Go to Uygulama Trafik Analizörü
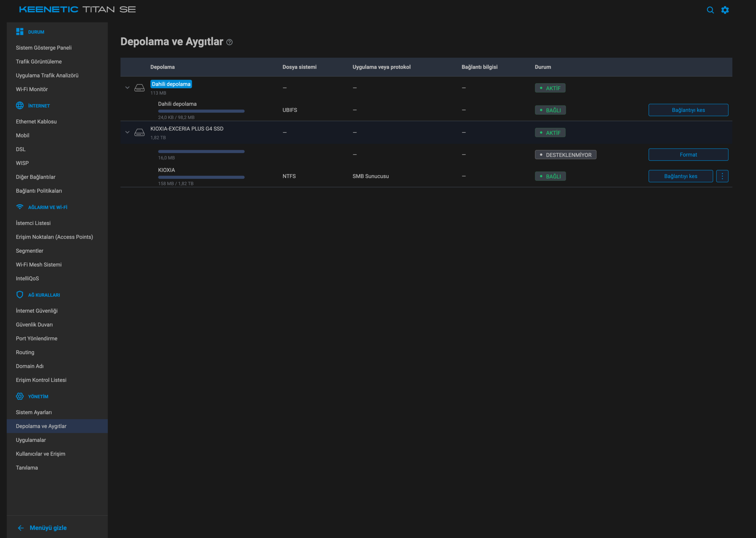 pos(47,76)
